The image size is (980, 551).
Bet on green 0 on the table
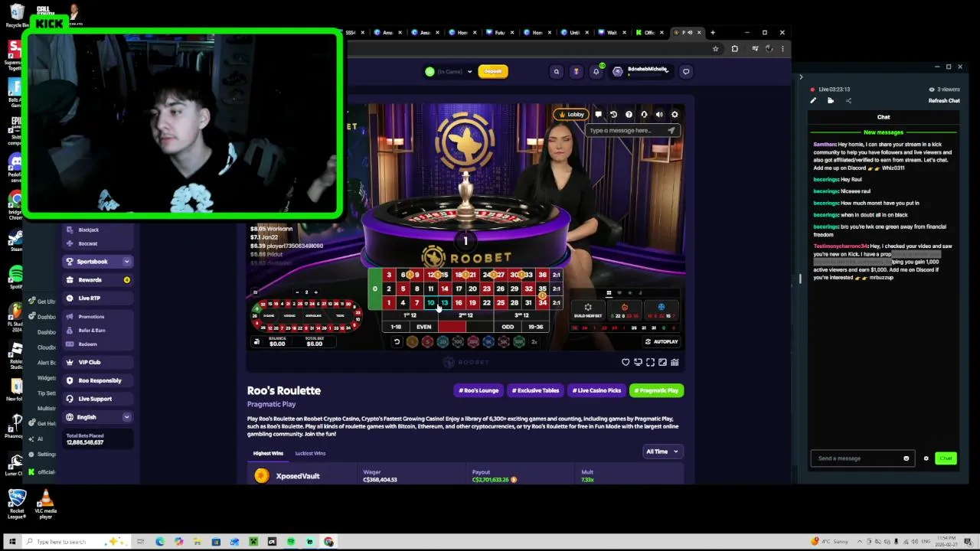click(x=374, y=289)
